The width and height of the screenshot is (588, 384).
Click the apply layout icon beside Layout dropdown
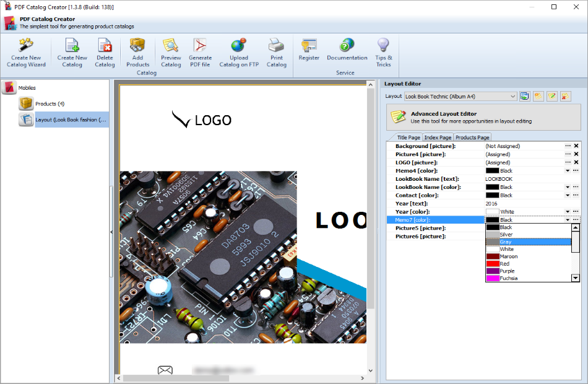pos(525,97)
